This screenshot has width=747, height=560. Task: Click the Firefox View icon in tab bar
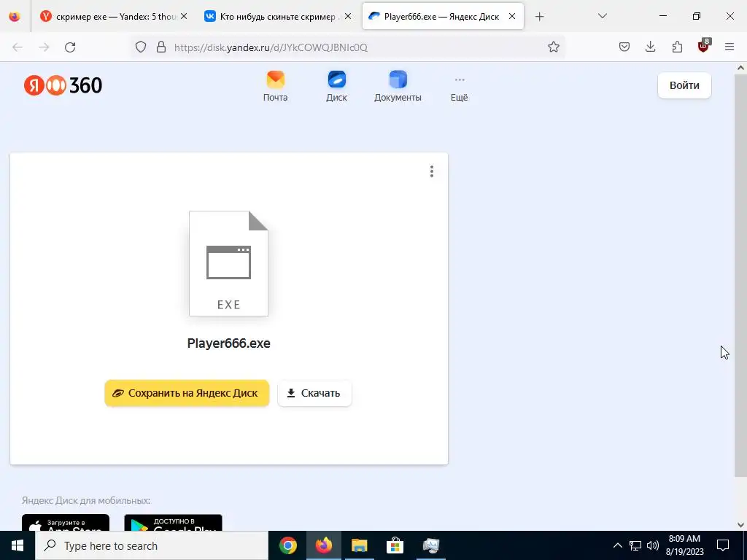(x=15, y=17)
